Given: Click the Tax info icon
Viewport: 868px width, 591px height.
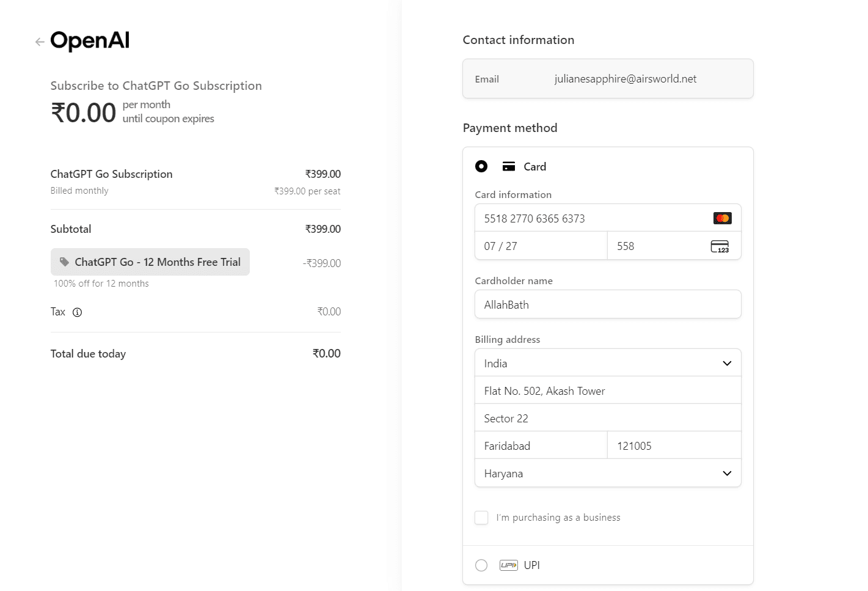Looking at the screenshot, I should click(x=77, y=312).
